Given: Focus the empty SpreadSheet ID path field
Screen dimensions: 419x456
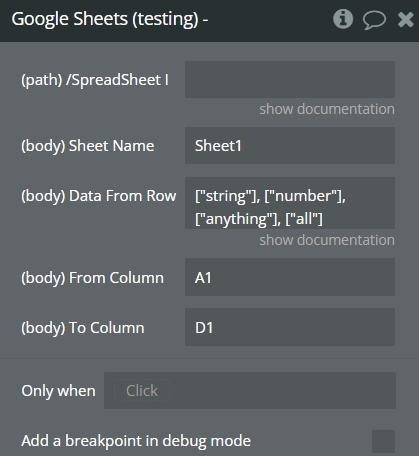Looking at the screenshot, I should tap(290, 79).
